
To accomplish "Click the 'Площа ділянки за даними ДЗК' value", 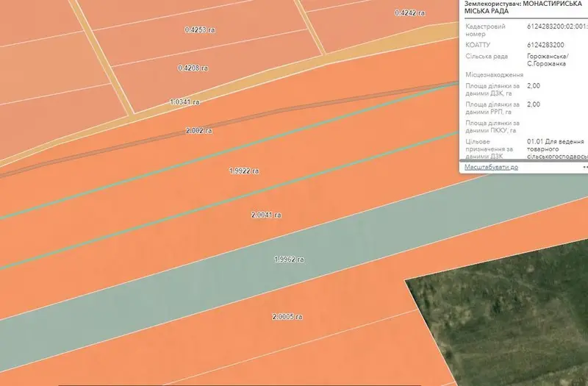I will coord(534,86).
